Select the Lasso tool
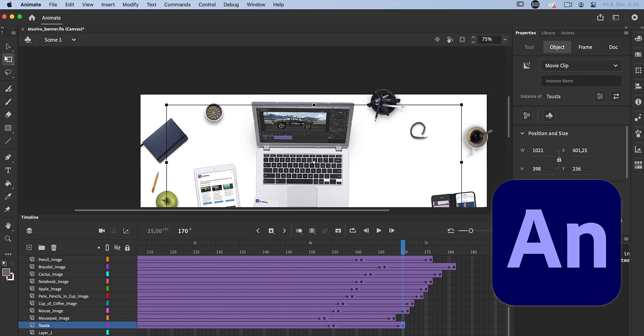644x336 pixels. (x=8, y=72)
